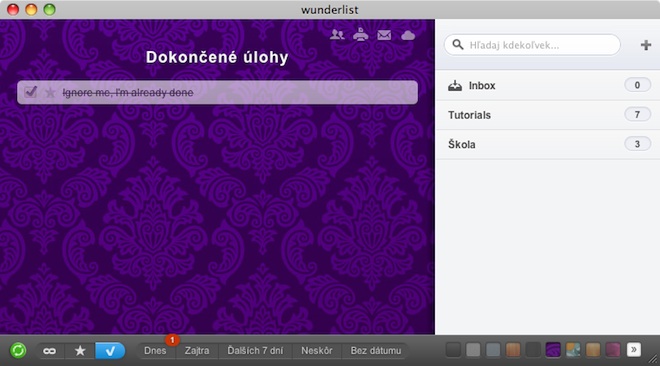Open starred tasks filter in bottom bar
660x366 pixels.
pyautogui.click(x=80, y=350)
